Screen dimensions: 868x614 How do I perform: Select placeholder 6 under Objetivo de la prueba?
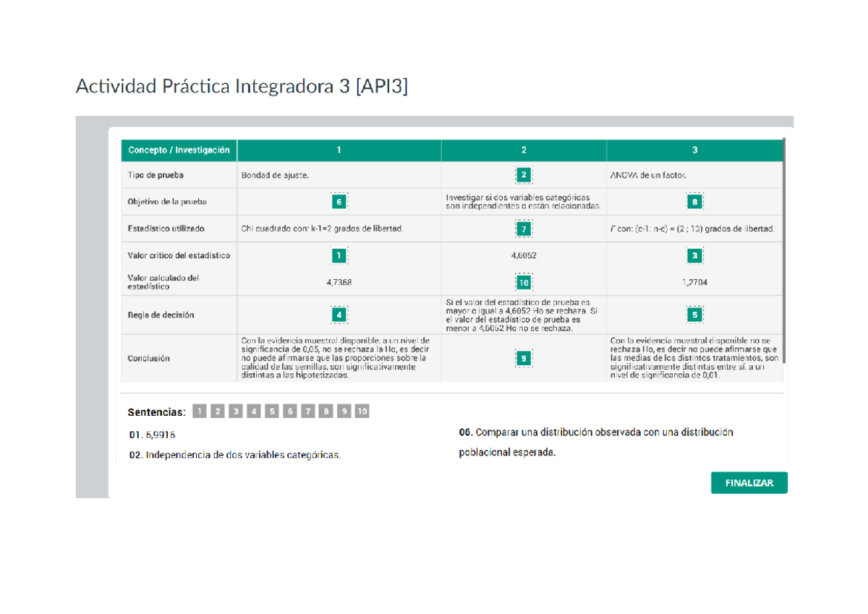338,201
